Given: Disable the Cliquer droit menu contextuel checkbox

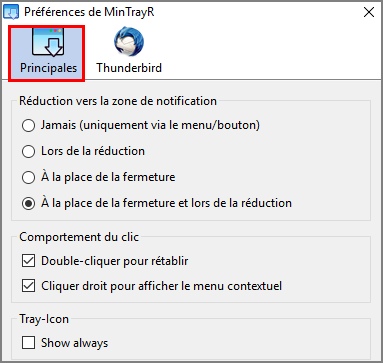Looking at the screenshot, I should pyautogui.click(x=28, y=286).
